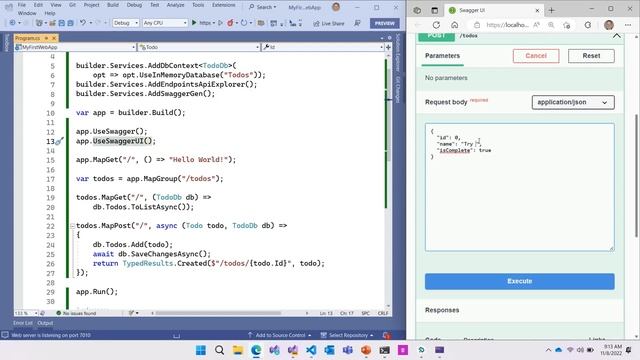640x360 pixels.
Task: Open the feedback icon next to Live Share
Action: tap(358, 23)
